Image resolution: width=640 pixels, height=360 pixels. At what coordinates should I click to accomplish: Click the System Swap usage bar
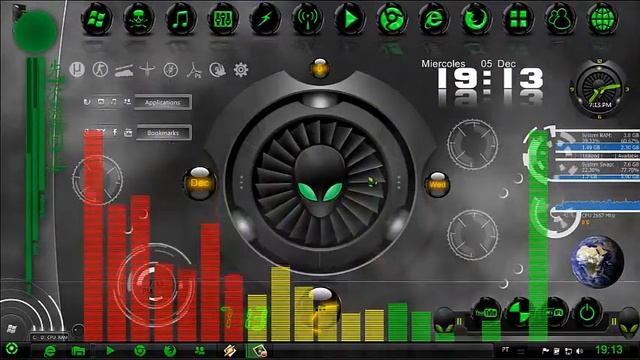(x=598, y=177)
